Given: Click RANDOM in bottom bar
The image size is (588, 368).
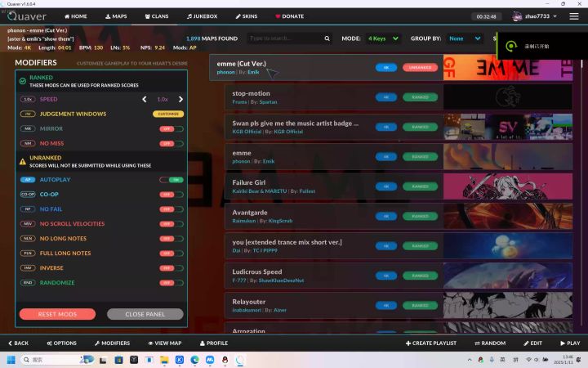Looking at the screenshot, I should pos(490,343).
